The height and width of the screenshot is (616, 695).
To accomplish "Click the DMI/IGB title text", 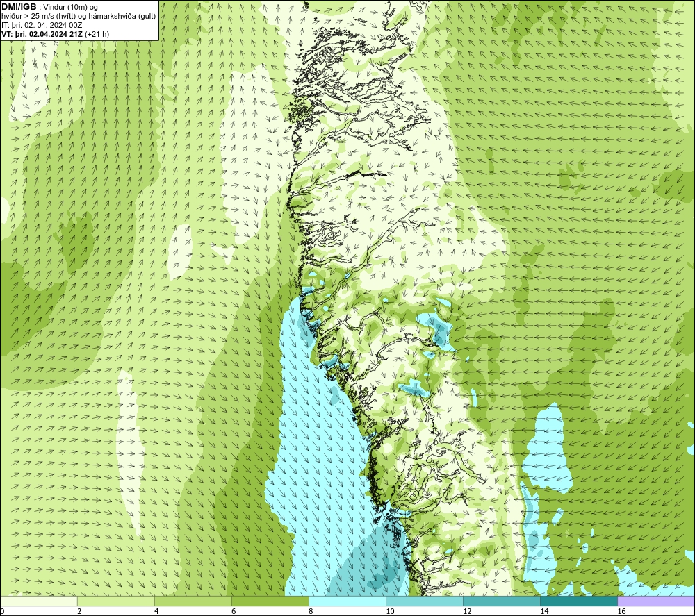I will coord(19,7).
